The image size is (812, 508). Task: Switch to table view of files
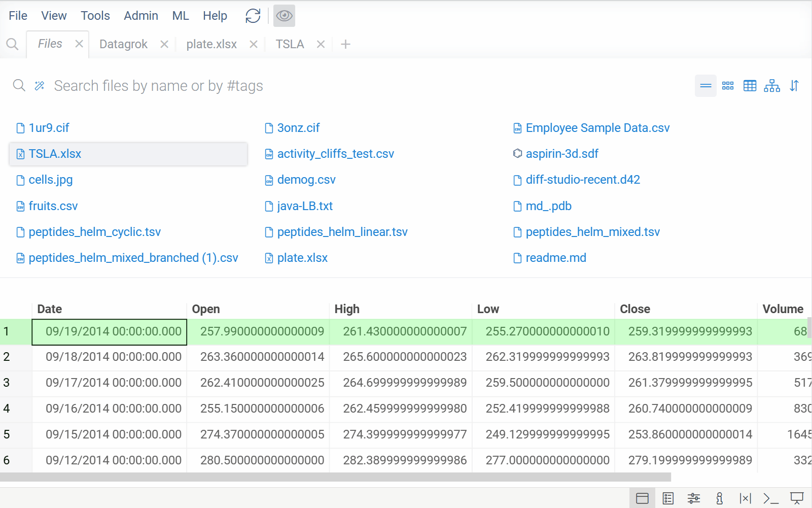pyautogui.click(x=750, y=86)
